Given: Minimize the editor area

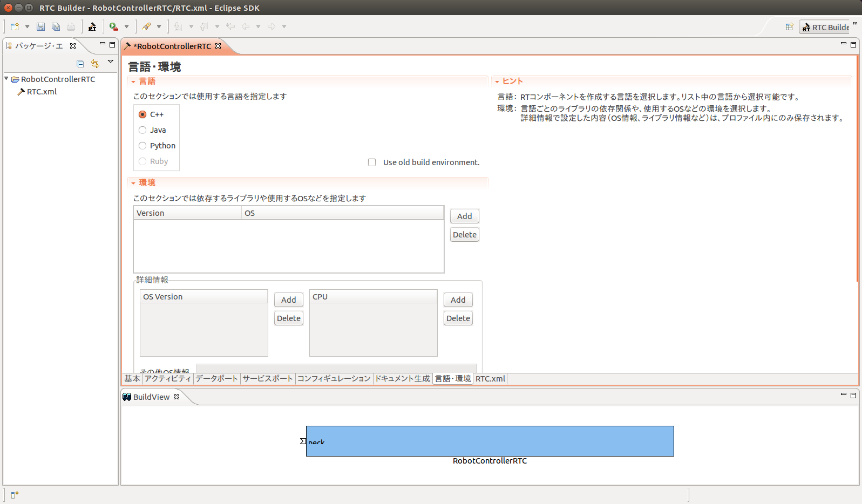Looking at the screenshot, I should [843, 44].
